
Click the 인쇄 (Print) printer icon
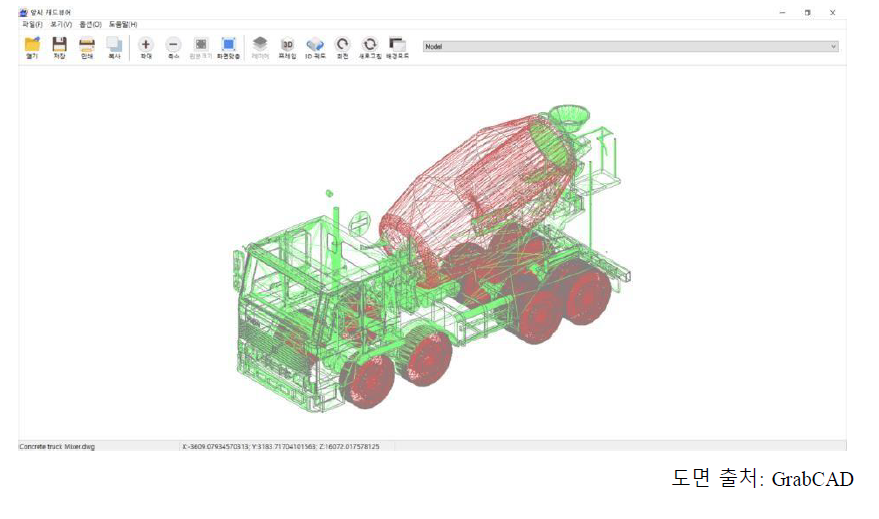pyautogui.click(x=87, y=44)
